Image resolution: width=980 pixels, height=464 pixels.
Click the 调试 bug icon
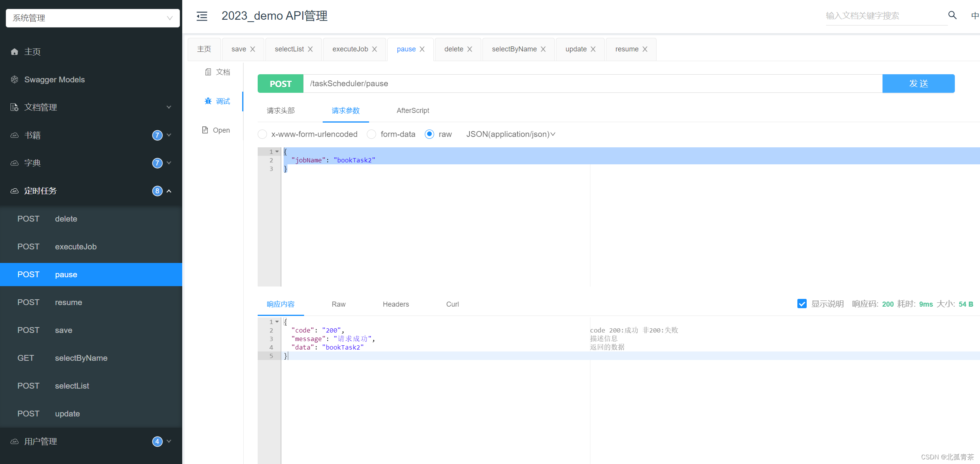point(208,101)
